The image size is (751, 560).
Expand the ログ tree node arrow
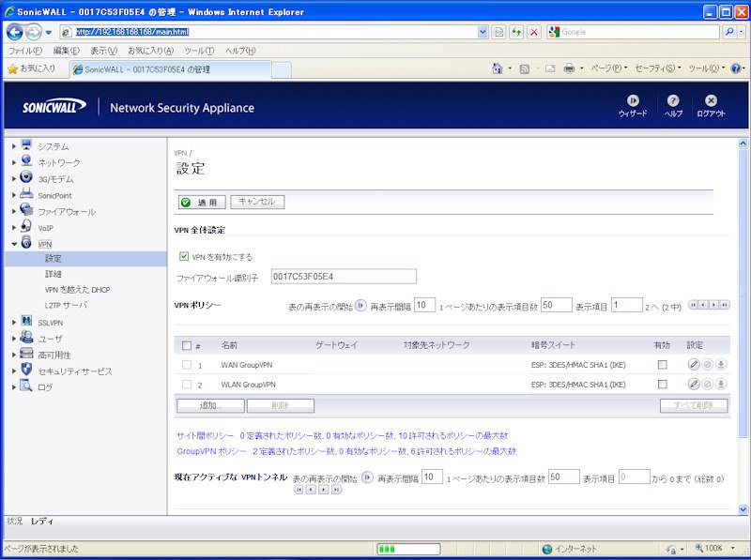tap(14, 386)
